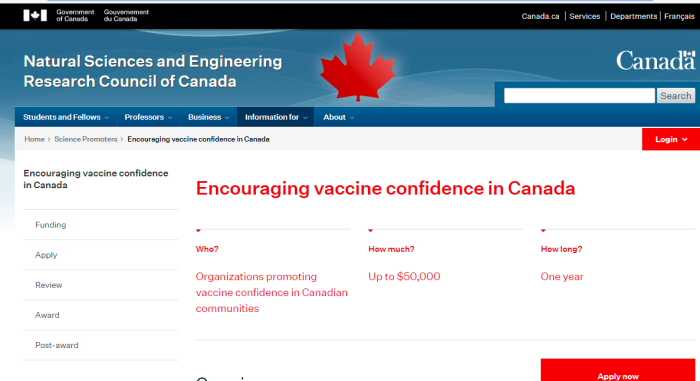Screen dimensions: 700x381
Task: Go to the Departments link
Action: click(633, 16)
